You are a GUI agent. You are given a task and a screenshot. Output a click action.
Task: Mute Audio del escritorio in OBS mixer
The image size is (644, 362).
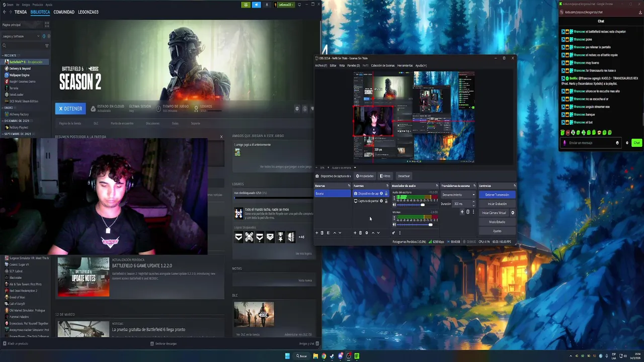coord(394,205)
